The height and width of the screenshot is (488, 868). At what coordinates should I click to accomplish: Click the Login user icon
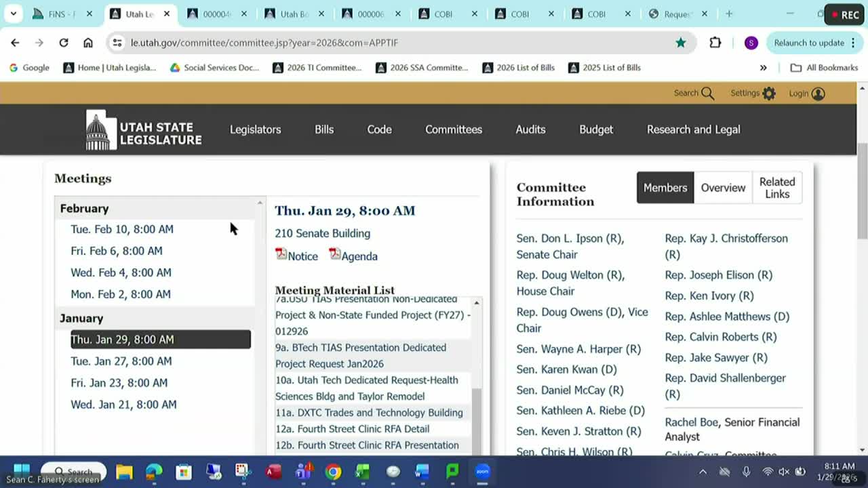point(818,94)
